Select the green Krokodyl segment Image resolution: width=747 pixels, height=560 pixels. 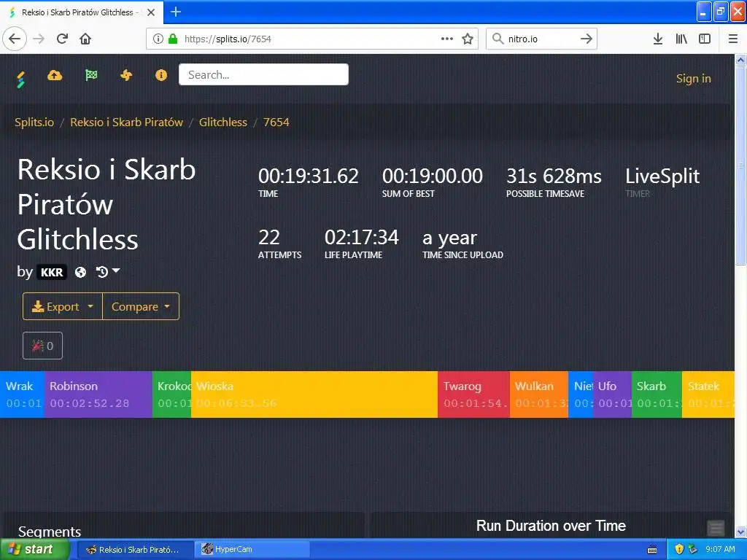pyautogui.click(x=171, y=394)
